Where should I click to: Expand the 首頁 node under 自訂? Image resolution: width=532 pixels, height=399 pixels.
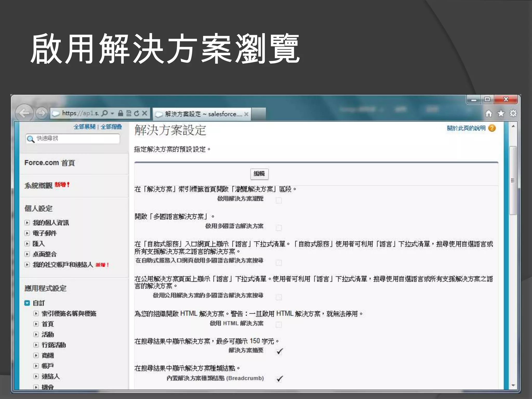pyautogui.click(x=36, y=324)
